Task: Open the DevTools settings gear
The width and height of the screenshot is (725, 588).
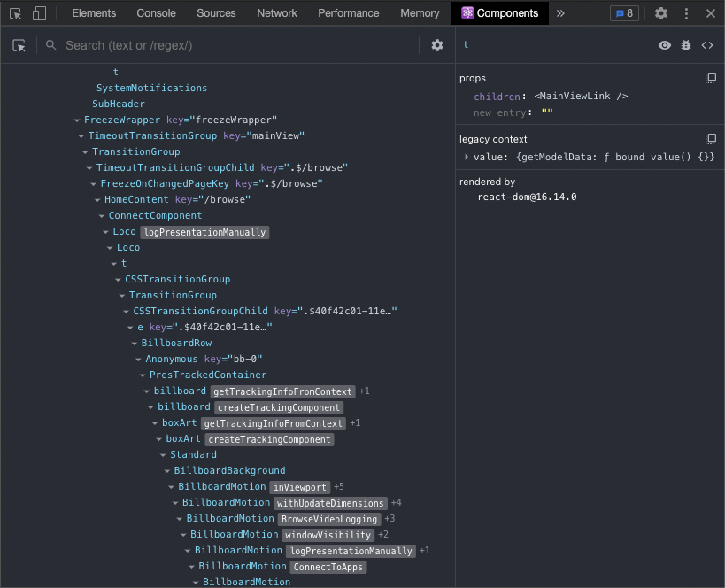Action: tap(659, 13)
